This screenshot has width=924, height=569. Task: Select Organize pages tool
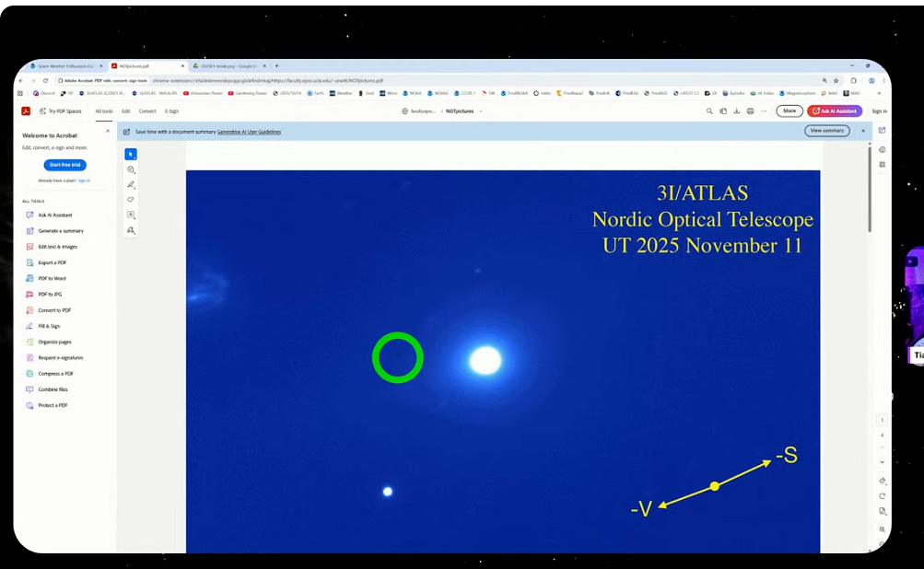click(49, 342)
